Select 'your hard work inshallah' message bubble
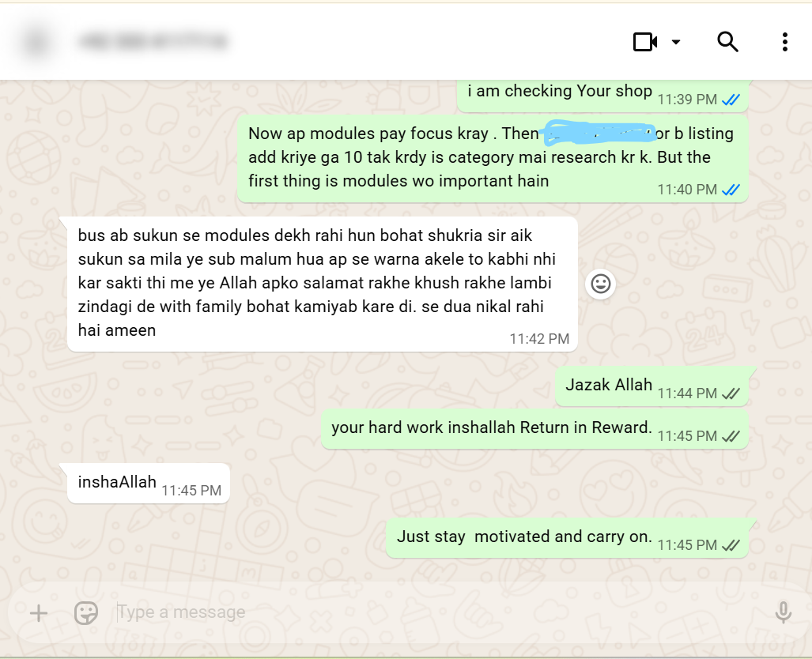 point(535,429)
